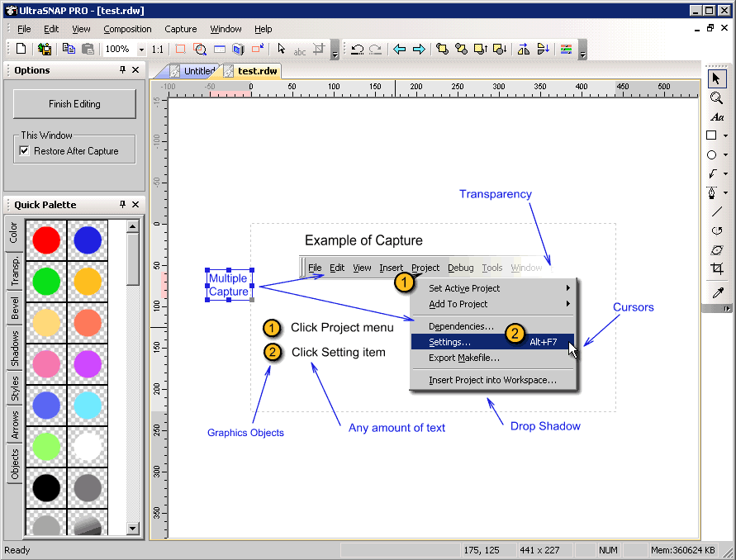
Task: Select the skew parallelogram tool
Action: click(716, 249)
